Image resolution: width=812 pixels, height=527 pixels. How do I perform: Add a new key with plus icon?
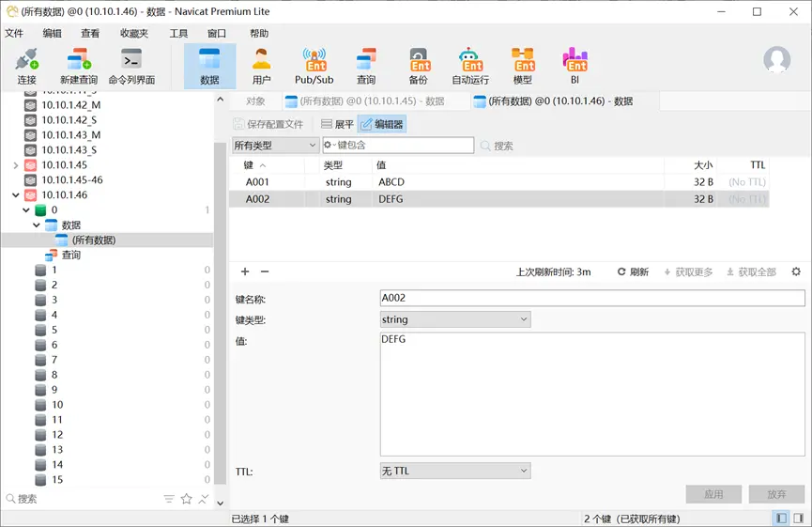(245, 271)
